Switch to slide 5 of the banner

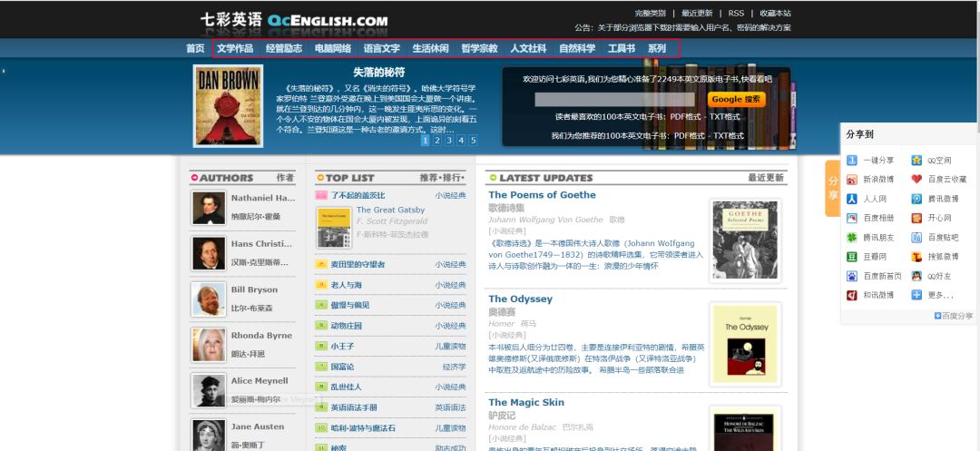click(x=473, y=141)
